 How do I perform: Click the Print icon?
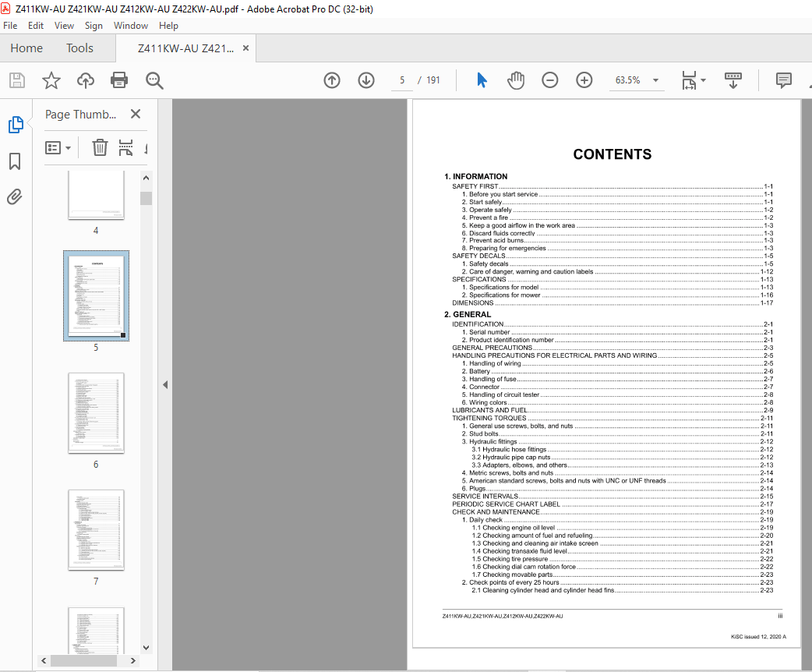point(118,80)
